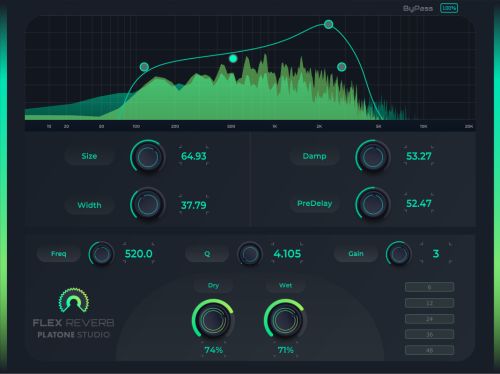This screenshot has width=500, height=374.
Task: Click the Gain label button
Action: click(x=356, y=254)
